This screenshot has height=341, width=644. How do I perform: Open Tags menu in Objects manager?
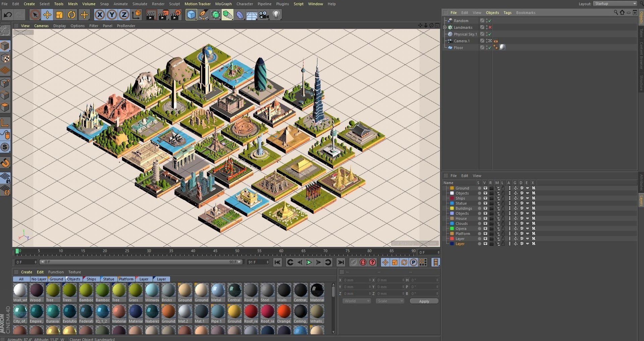click(507, 13)
